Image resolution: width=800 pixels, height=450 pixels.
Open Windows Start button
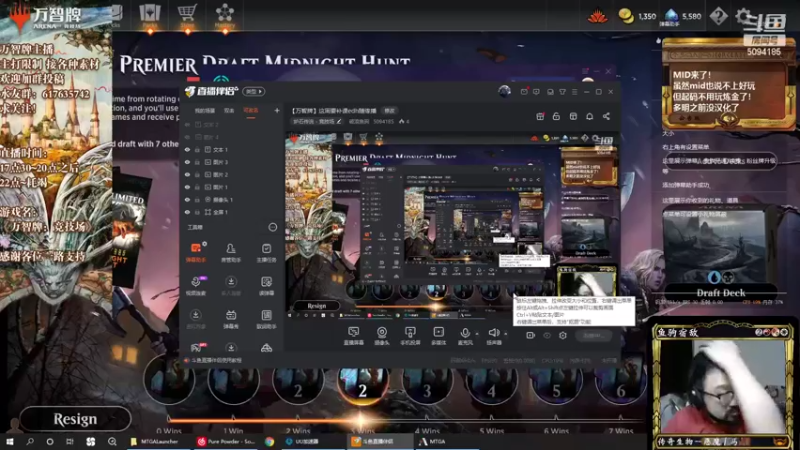[9, 441]
